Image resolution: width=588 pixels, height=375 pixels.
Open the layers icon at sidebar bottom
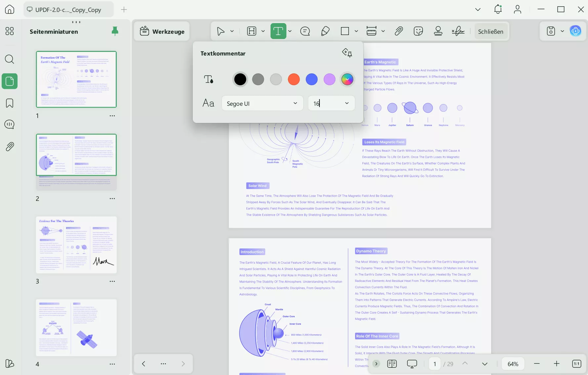coord(10,363)
